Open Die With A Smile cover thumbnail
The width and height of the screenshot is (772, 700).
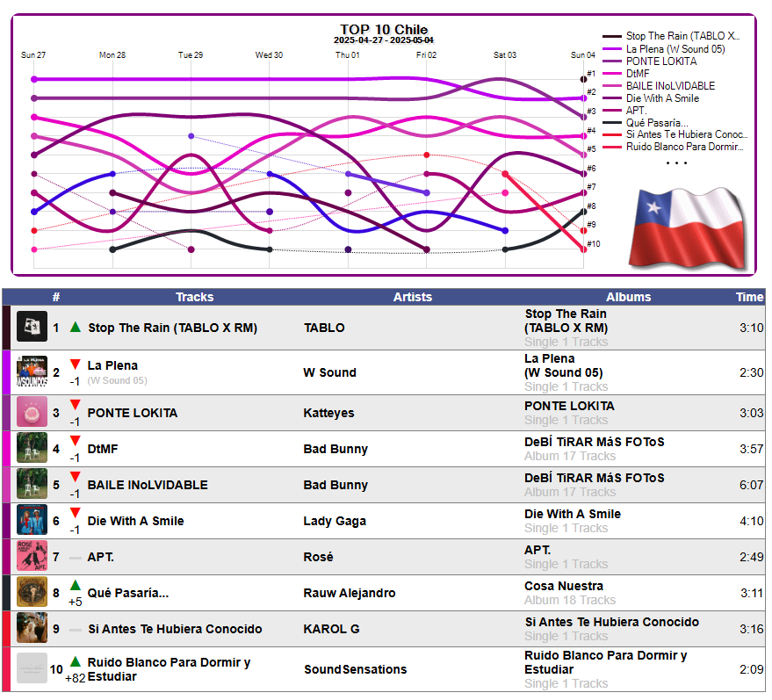32,521
